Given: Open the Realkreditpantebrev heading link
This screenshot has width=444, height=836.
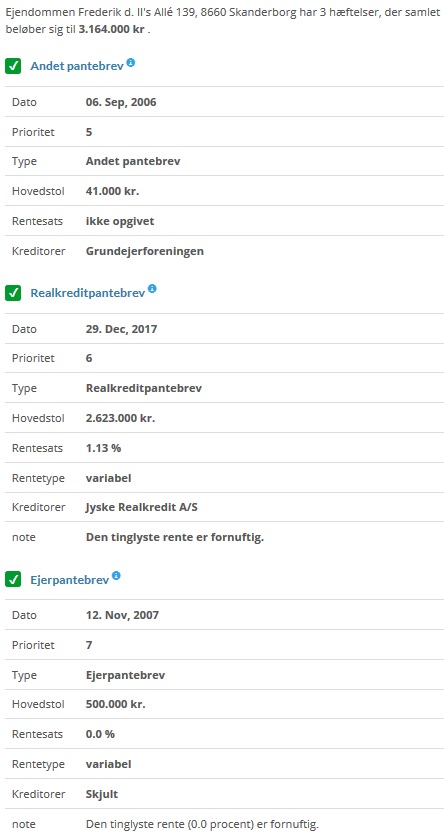Looking at the screenshot, I should pos(87,293).
